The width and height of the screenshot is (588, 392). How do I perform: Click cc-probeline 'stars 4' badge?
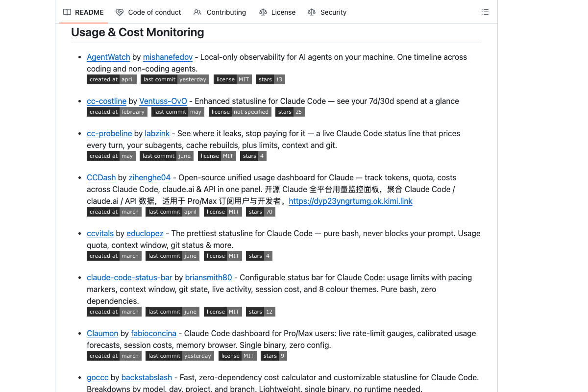click(x=253, y=156)
